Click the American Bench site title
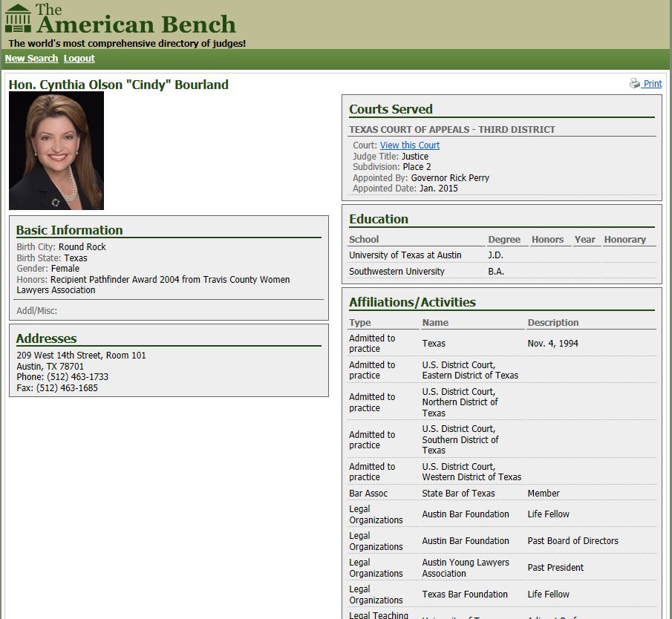 coord(135,24)
